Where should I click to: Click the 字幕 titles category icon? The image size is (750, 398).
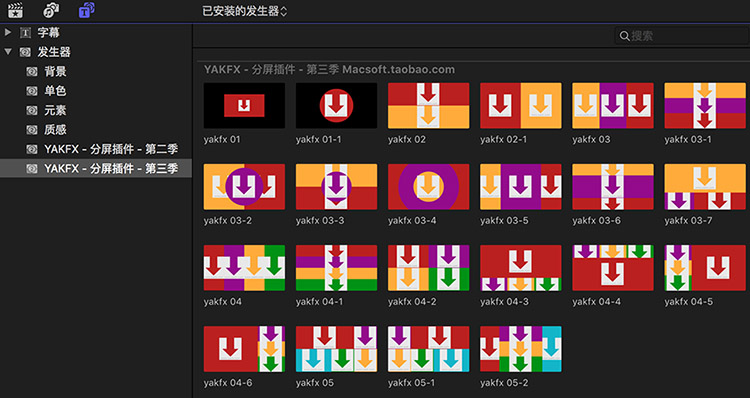[x=25, y=33]
